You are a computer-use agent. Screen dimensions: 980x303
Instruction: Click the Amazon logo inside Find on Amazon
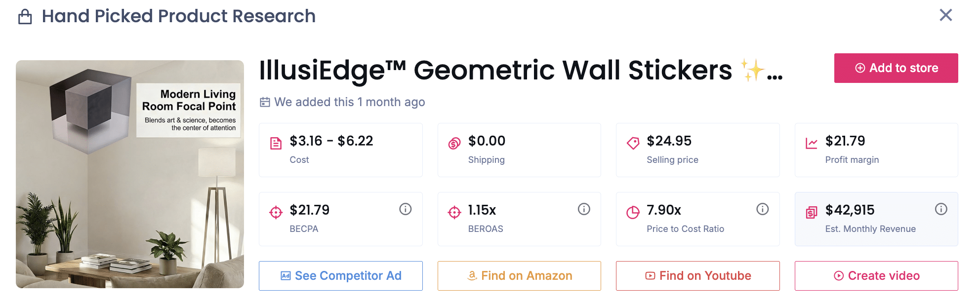click(x=472, y=275)
